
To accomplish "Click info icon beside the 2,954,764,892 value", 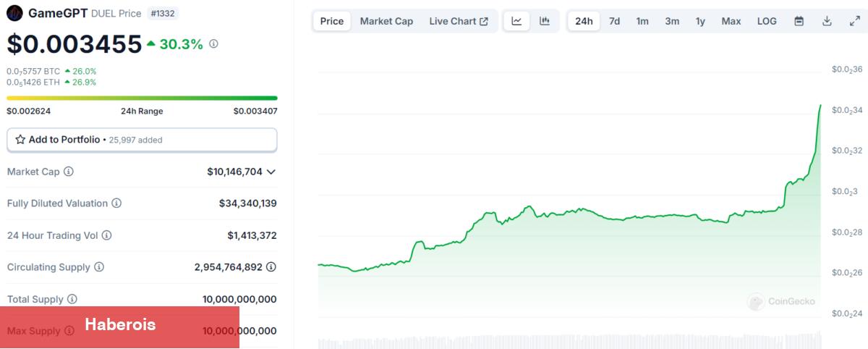I will pos(271,267).
